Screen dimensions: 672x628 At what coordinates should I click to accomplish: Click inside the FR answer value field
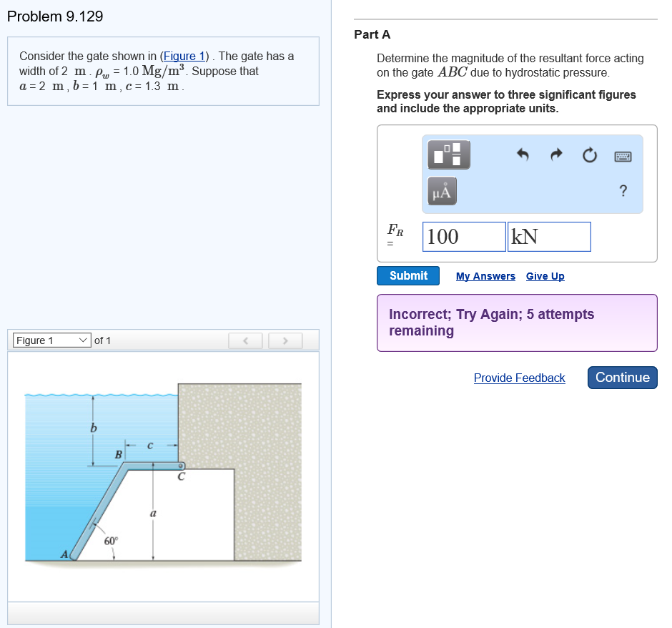coord(463,236)
